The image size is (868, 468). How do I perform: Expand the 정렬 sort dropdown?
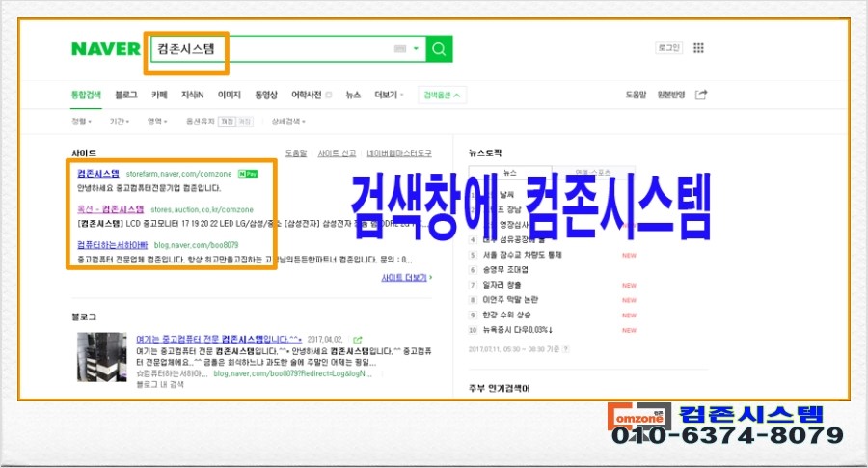[x=81, y=122]
